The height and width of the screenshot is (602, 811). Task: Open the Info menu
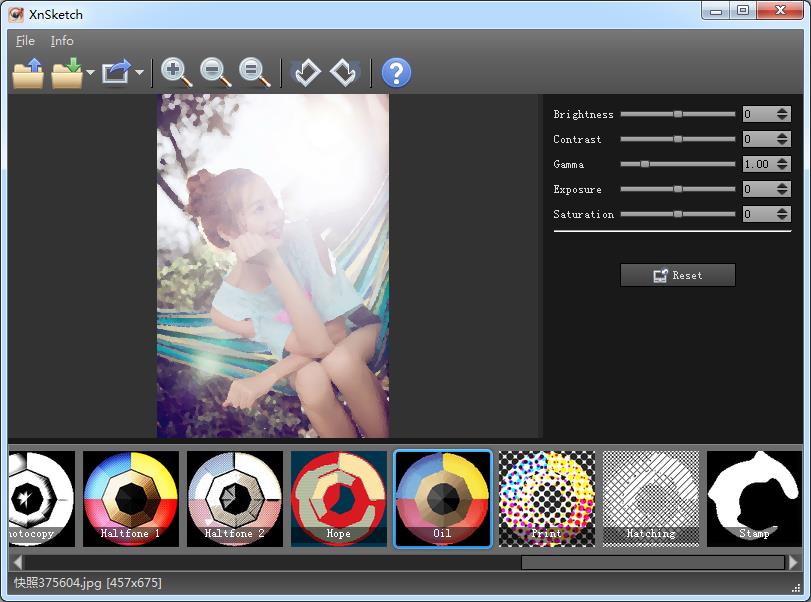(x=62, y=41)
